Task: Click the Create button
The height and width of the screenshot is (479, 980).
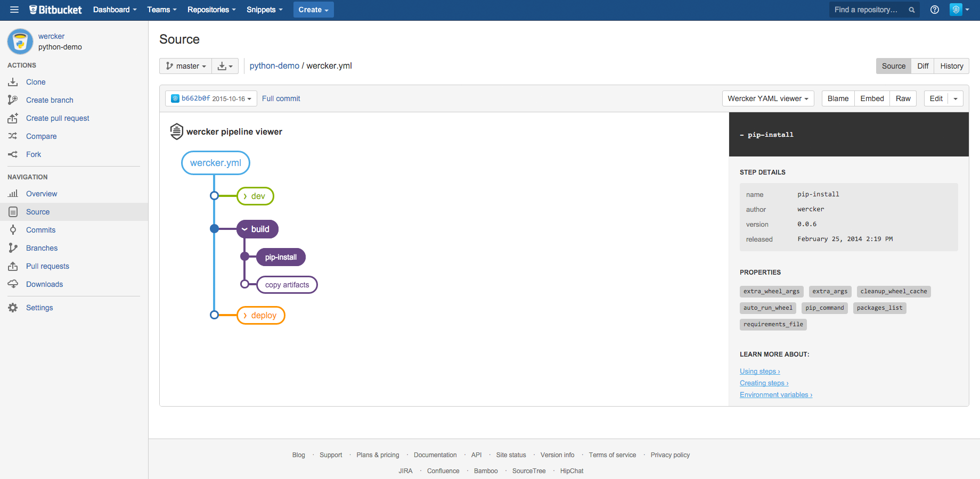Action: click(313, 10)
